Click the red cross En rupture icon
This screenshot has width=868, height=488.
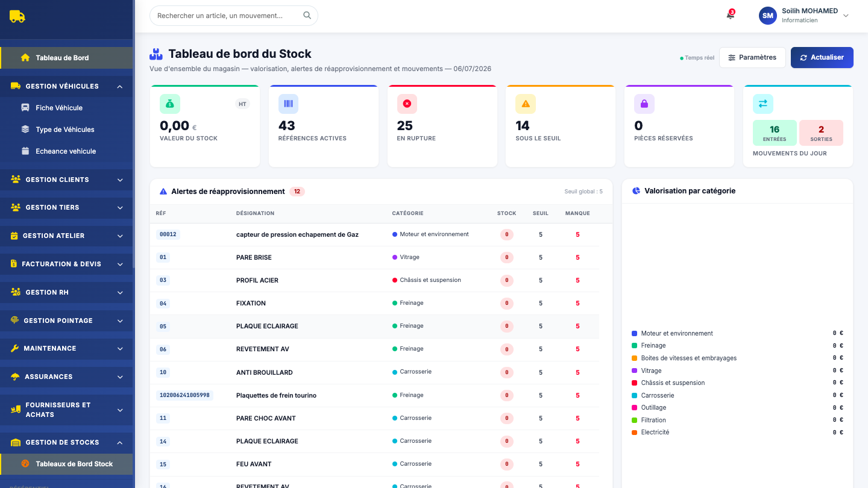407,104
